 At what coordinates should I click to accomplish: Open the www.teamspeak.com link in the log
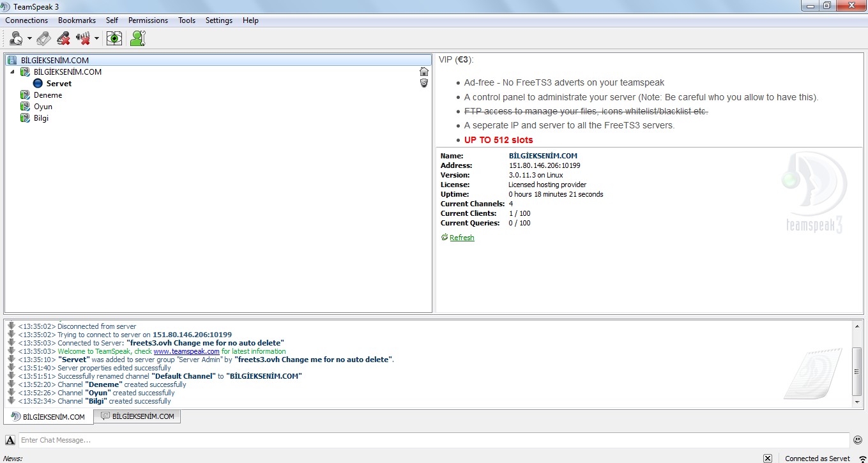[187, 351]
